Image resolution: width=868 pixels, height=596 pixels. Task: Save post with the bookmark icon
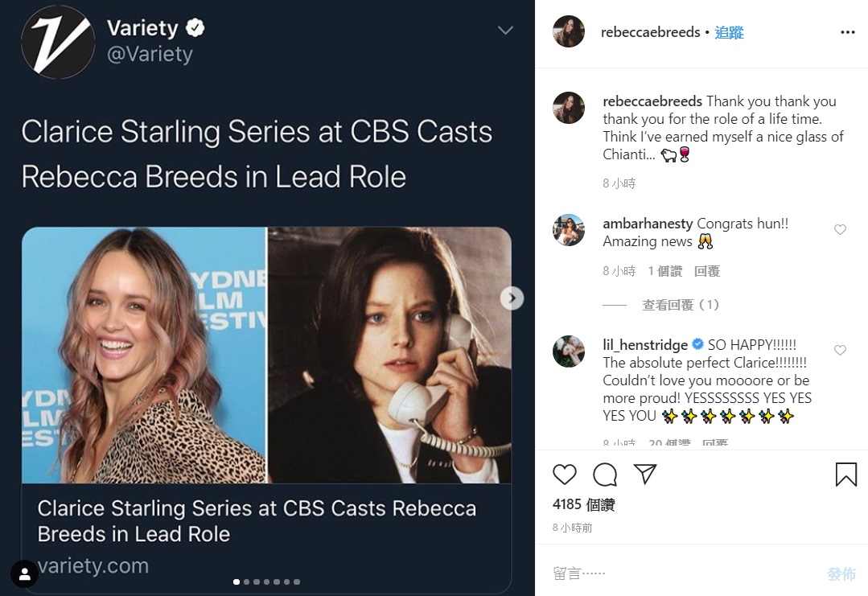845,475
